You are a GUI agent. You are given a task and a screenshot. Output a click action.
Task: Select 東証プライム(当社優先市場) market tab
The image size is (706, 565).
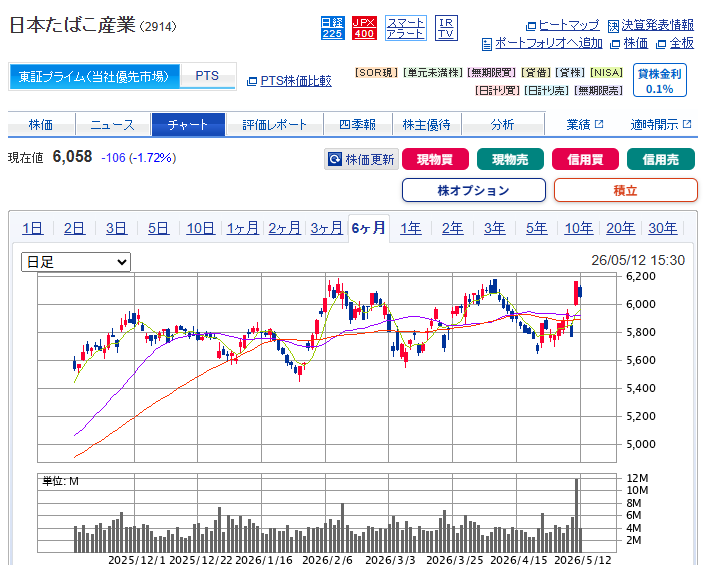(x=94, y=77)
